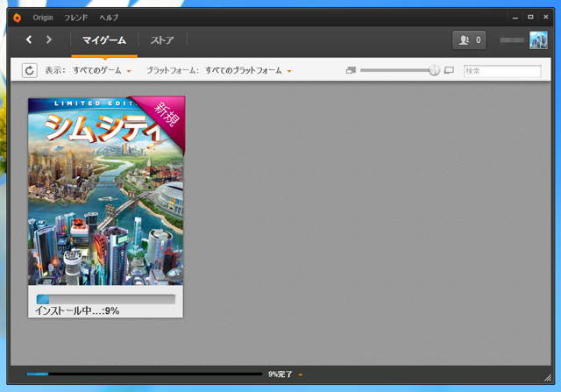Open the Origin menu

(x=43, y=18)
